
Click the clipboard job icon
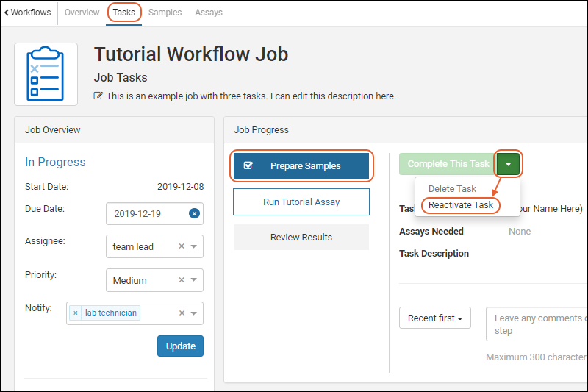[46, 74]
